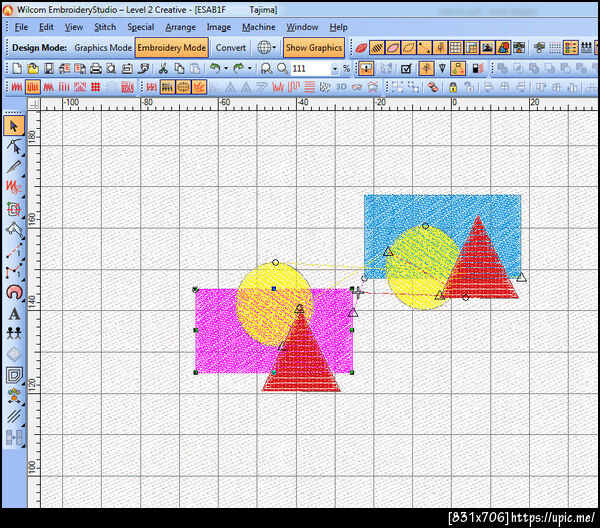This screenshot has width=600, height=528.
Task: Open print preview with the magnifier page icon
Action: click(x=111, y=69)
